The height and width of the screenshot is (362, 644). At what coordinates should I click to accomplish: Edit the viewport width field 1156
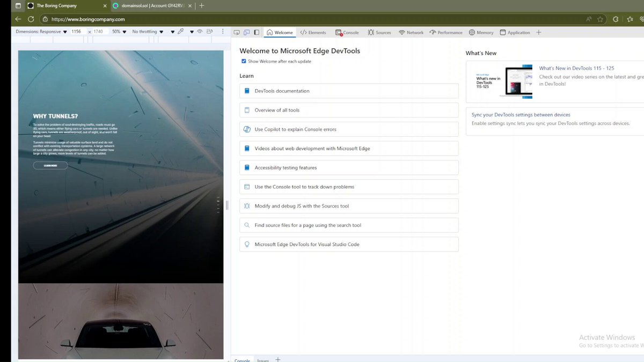point(78,32)
